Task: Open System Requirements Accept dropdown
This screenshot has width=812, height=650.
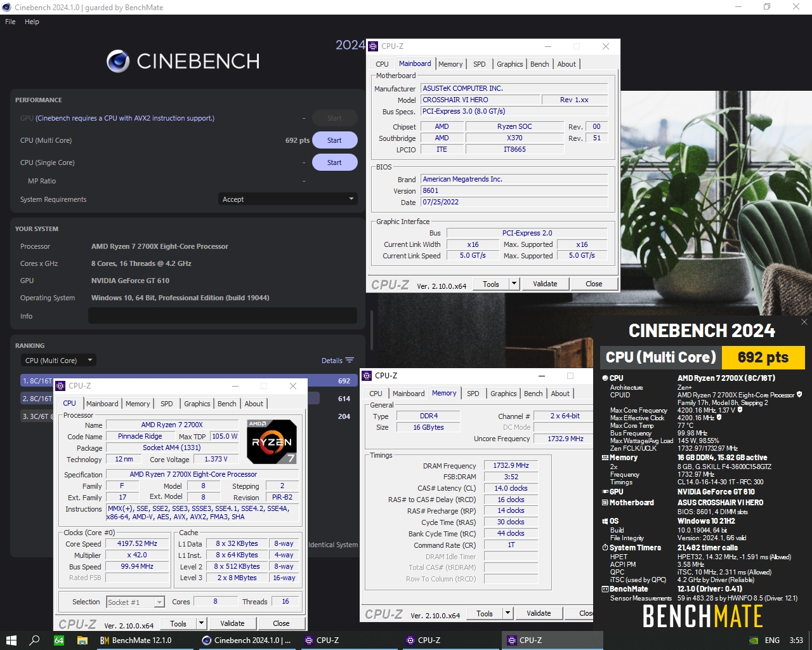Action: pos(287,199)
